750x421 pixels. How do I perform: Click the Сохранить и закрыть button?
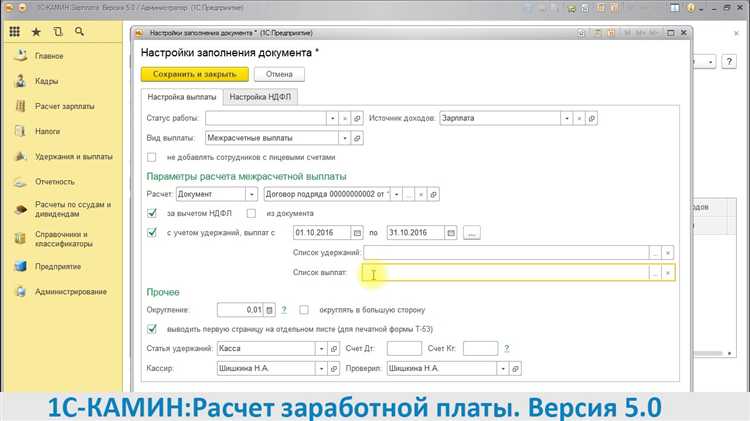click(x=193, y=74)
